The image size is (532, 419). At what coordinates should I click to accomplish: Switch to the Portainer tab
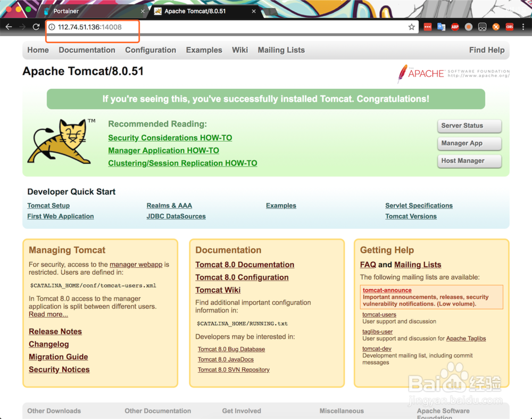(92, 11)
